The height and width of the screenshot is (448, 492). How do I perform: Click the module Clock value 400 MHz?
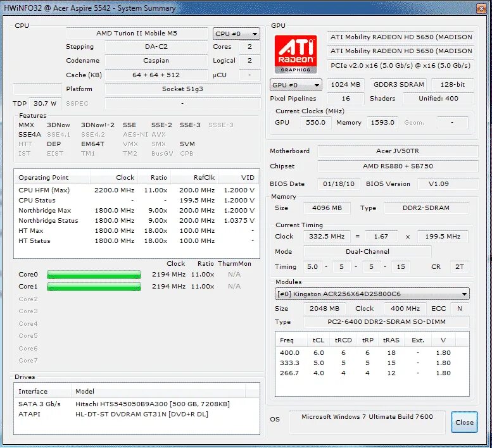[x=405, y=309]
